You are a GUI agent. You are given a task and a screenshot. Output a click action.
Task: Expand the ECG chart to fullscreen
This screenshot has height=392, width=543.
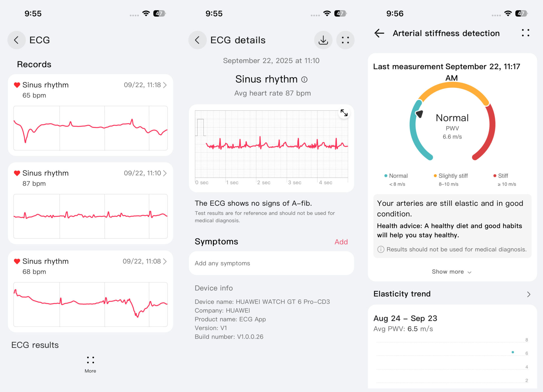pyautogui.click(x=344, y=113)
